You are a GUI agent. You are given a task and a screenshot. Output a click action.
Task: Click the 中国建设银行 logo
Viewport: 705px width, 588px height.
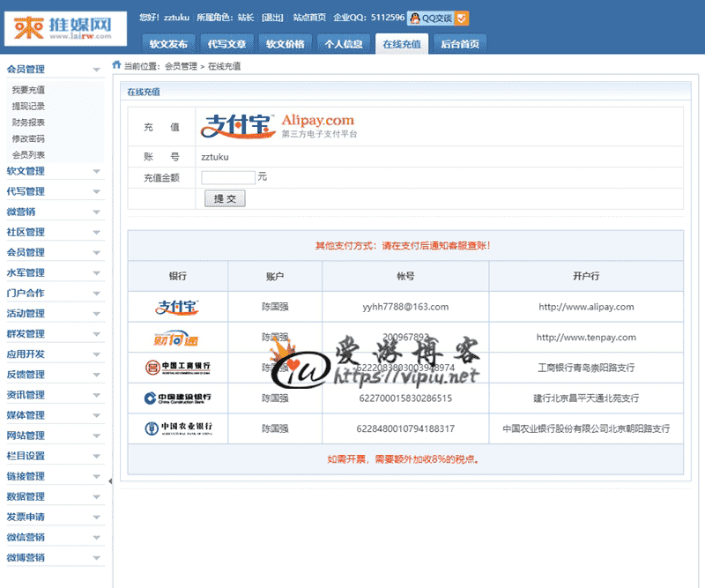(x=178, y=398)
